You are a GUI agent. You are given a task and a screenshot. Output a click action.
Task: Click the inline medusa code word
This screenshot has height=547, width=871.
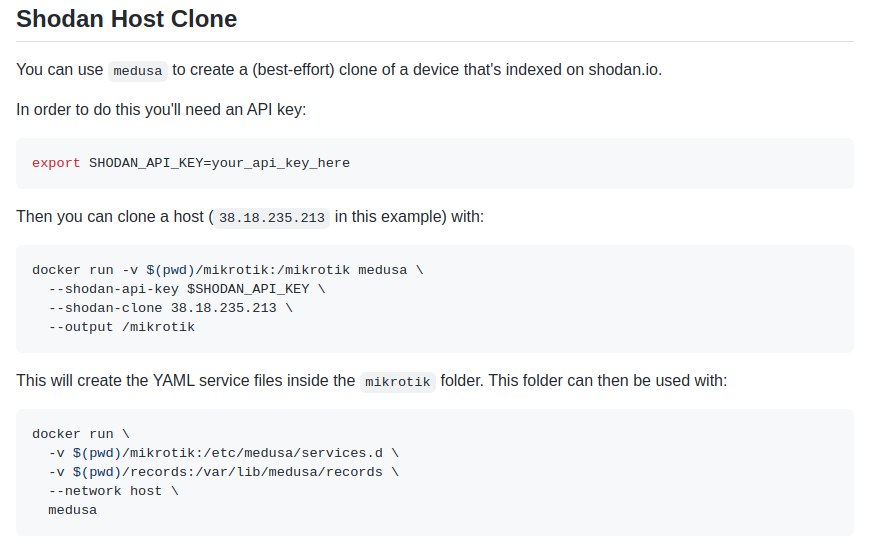point(138,71)
